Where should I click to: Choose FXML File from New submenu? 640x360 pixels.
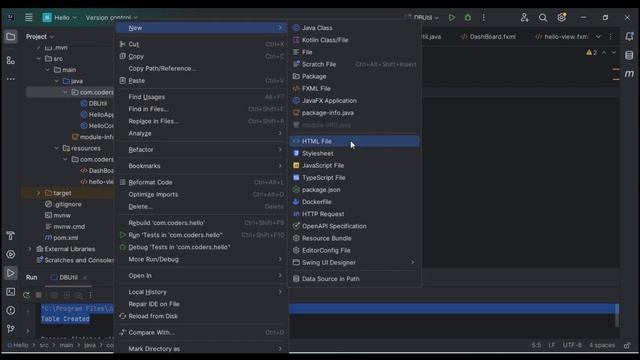[354, 89]
